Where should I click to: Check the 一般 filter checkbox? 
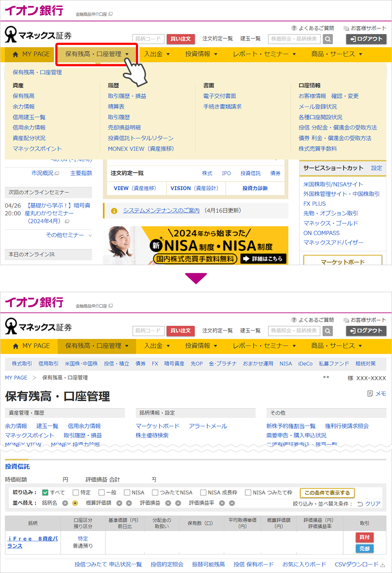pyautogui.click(x=101, y=492)
